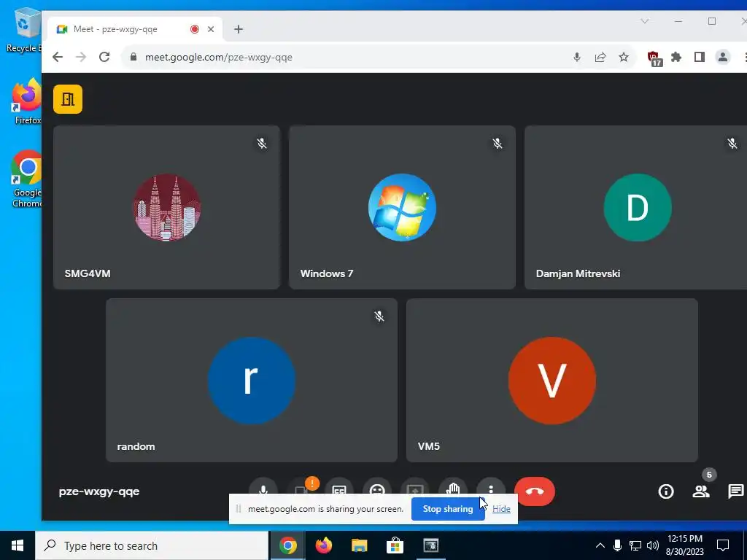Click Chrome's forward arrow
This screenshot has height=560, width=747.
(x=81, y=57)
